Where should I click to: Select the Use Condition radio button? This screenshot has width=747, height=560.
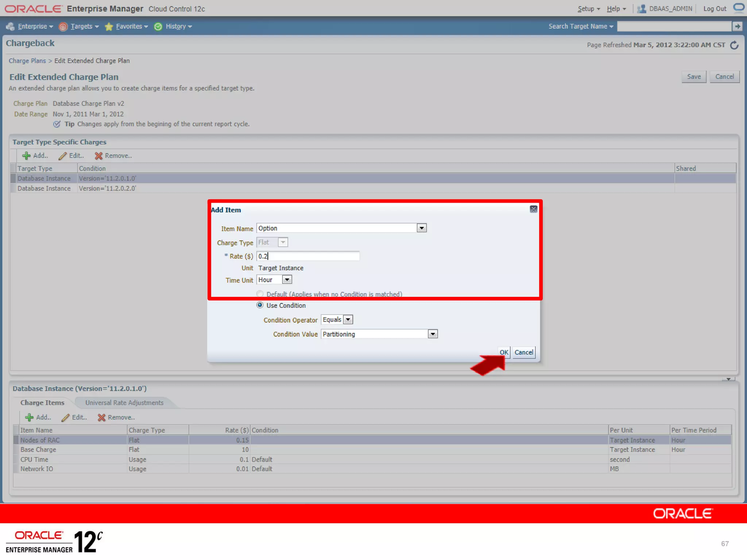tap(260, 305)
